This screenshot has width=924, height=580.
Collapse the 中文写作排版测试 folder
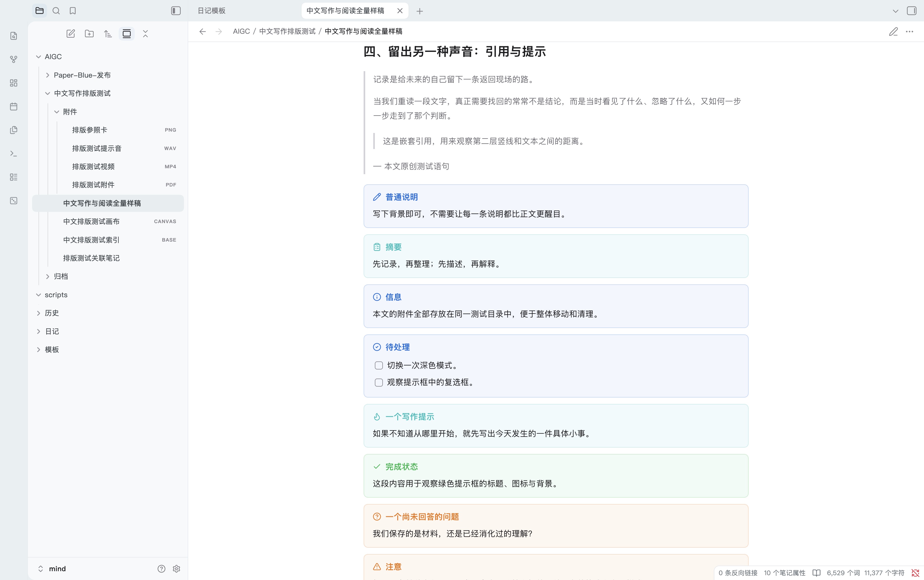coord(48,93)
